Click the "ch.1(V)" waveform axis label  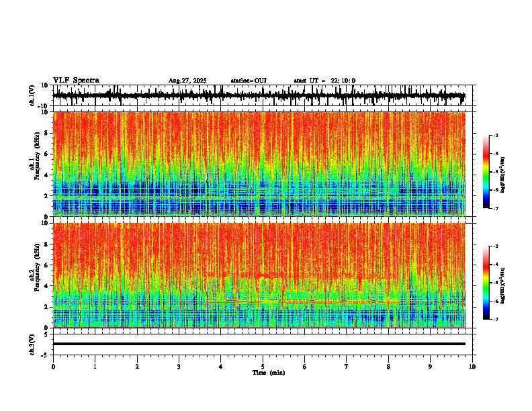tap(32, 95)
